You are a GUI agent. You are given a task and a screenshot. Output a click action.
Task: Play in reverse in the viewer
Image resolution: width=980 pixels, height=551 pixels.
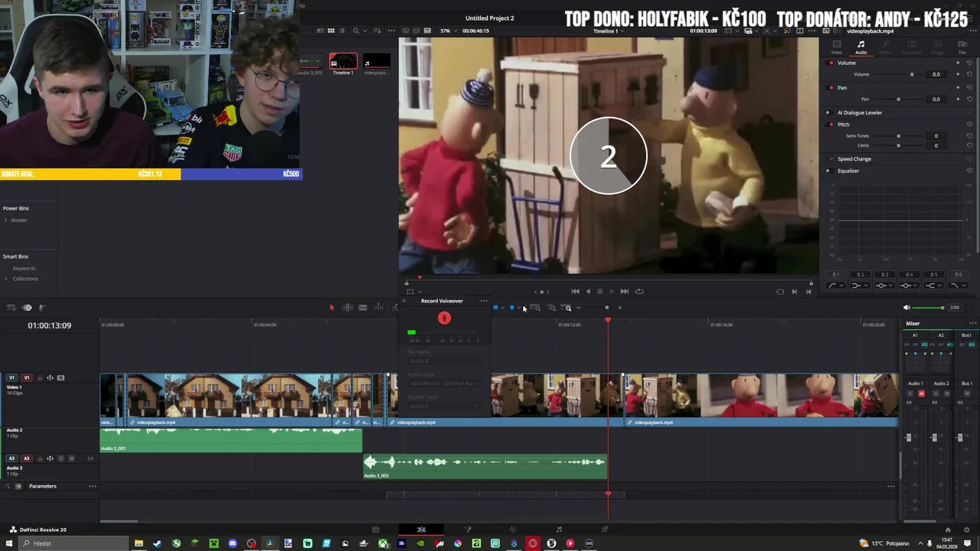(x=587, y=291)
